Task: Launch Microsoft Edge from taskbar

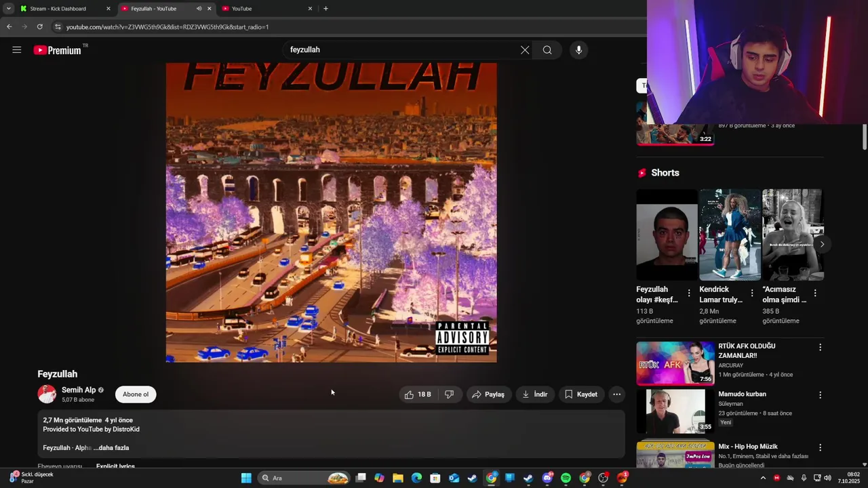Action: click(416, 478)
